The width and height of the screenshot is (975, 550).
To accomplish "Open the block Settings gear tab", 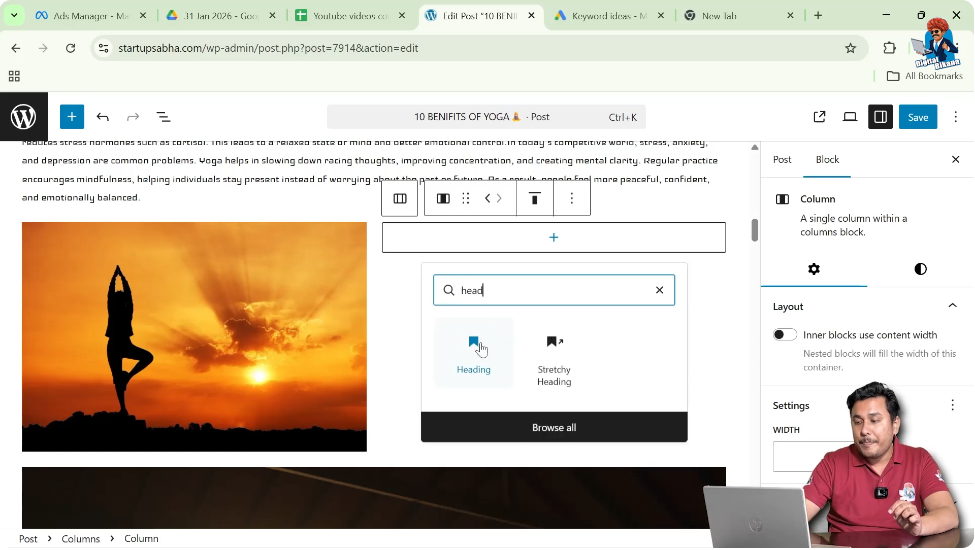I will 814,269.
